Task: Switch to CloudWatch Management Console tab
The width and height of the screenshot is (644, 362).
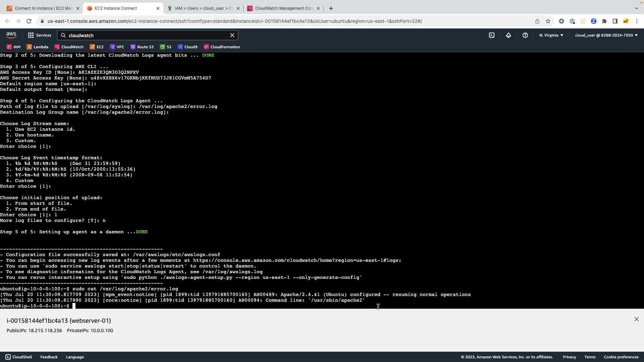Action: click(x=283, y=8)
